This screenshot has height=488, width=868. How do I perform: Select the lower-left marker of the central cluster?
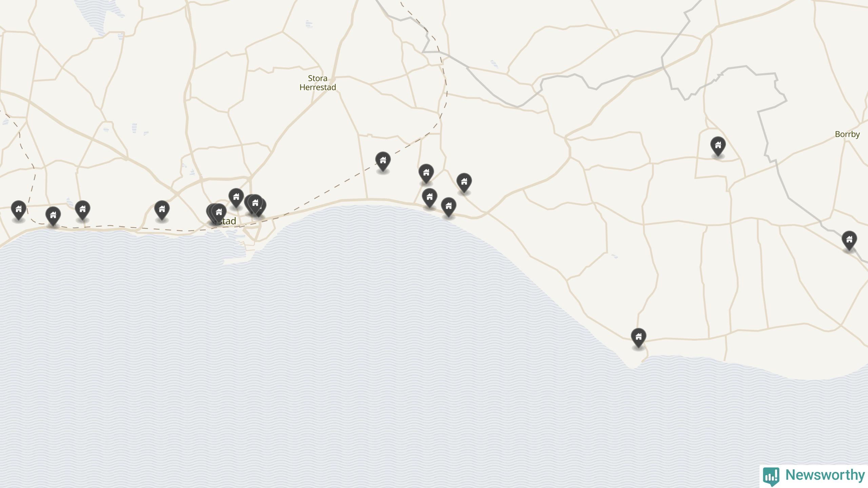[429, 198]
